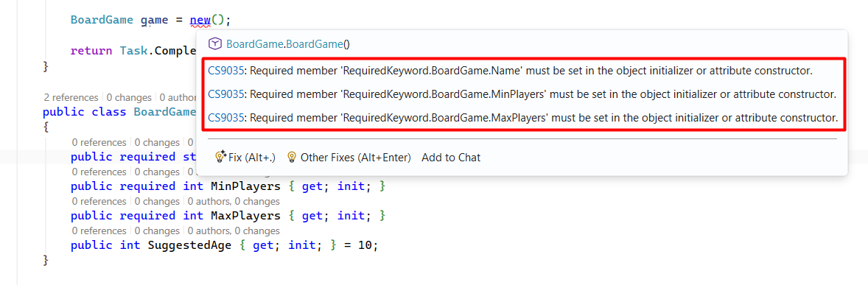Click the default value 10 of SuggestedAge
The width and height of the screenshot is (868, 285).
click(x=364, y=244)
